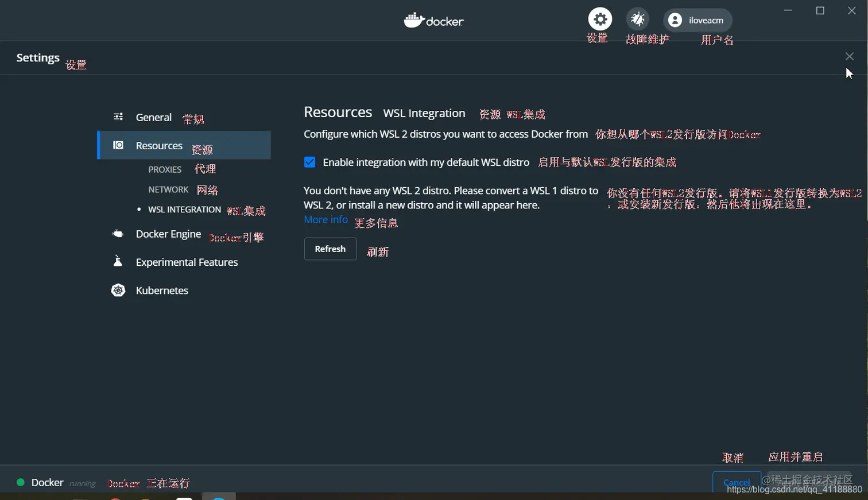Click the iloveacm user avatar

pyautogui.click(x=675, y=20)
